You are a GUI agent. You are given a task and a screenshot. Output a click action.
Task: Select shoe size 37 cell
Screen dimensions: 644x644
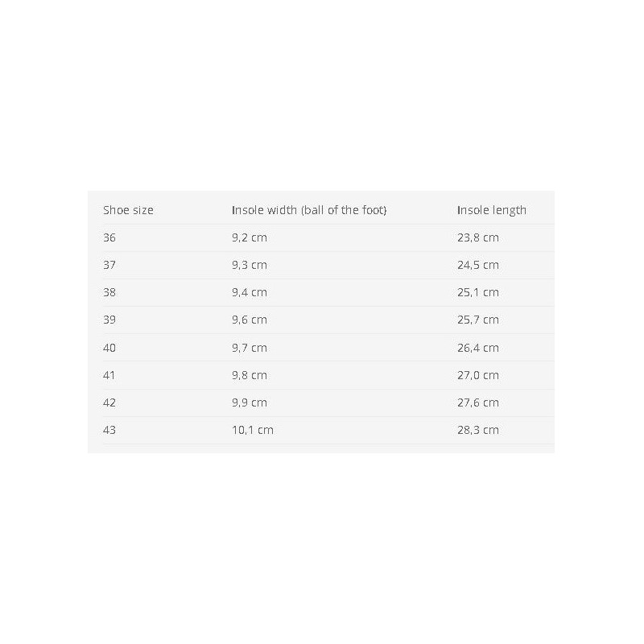[109, 265]
